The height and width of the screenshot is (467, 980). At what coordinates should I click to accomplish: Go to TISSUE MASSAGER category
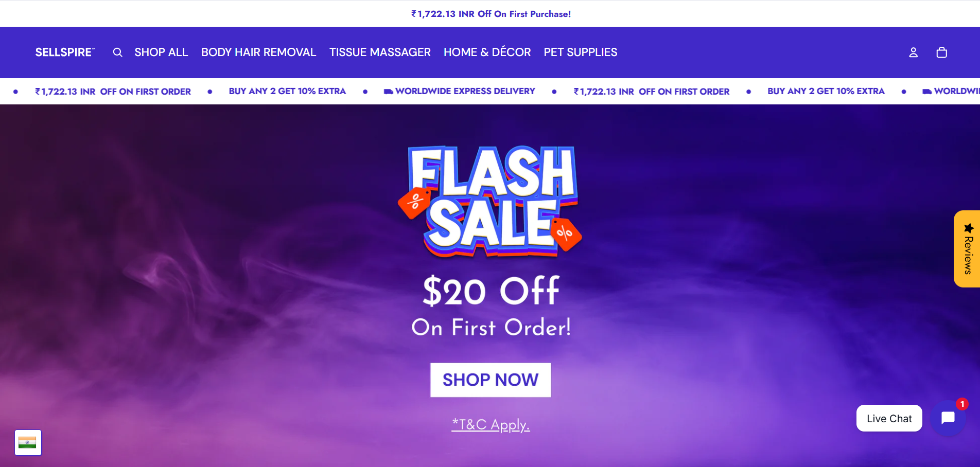coord(380,52)
